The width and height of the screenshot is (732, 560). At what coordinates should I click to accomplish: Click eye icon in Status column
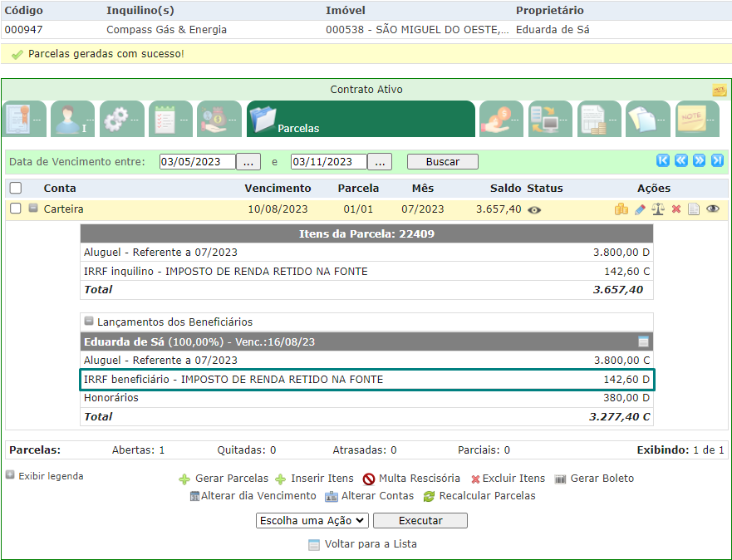click(534, 210)
